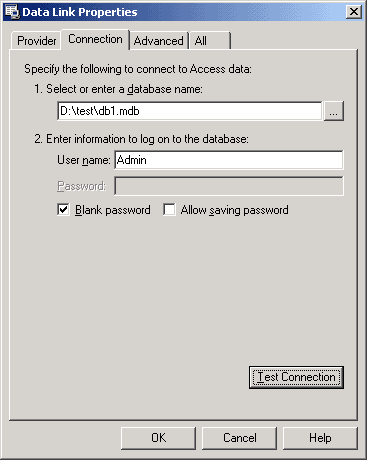Go to the All tab
The width and height of the screenshot is (367, 460).
click(x=210, y=41)
